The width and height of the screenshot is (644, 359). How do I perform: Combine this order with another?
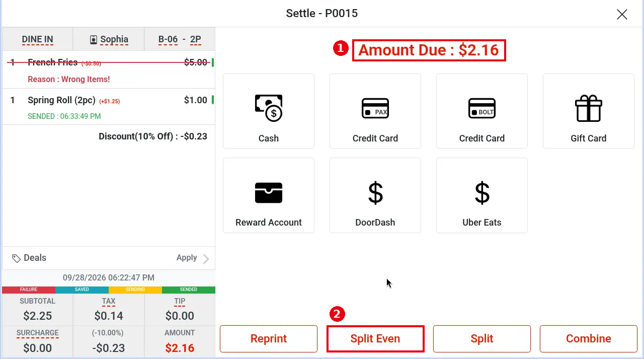click(589, 339)
